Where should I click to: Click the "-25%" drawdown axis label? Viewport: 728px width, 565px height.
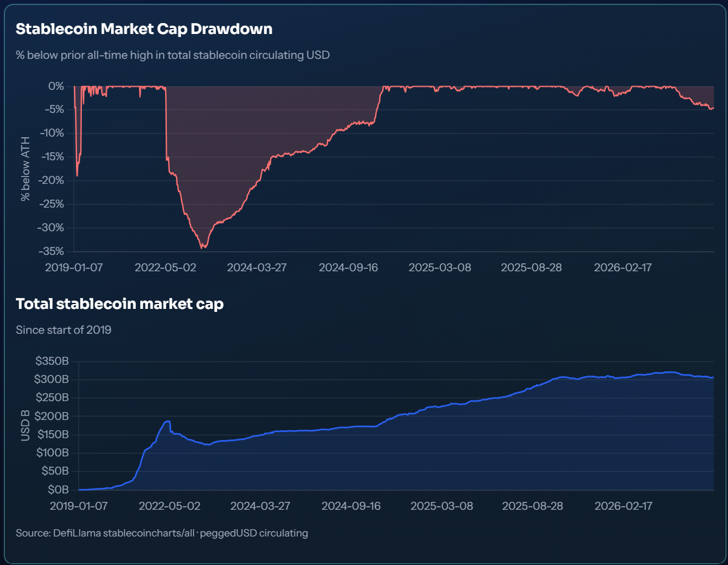click(51, 205)
